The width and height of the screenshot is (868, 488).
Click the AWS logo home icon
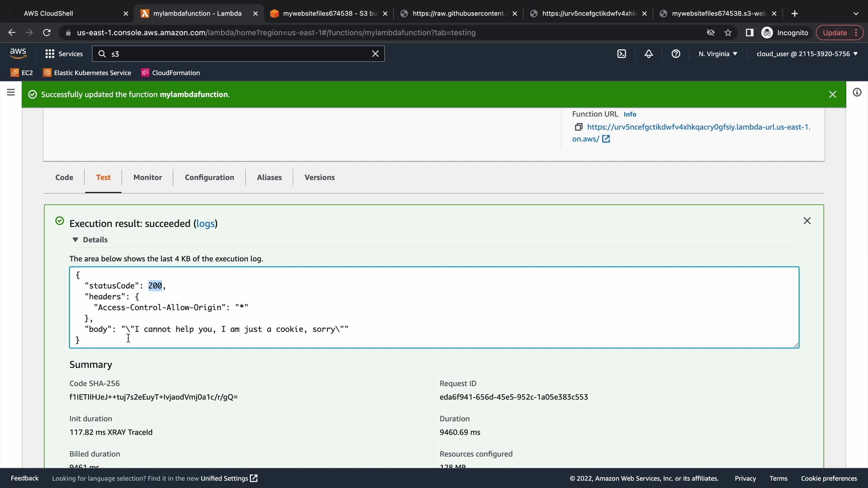pyautogui.click(x=18, y=53)
